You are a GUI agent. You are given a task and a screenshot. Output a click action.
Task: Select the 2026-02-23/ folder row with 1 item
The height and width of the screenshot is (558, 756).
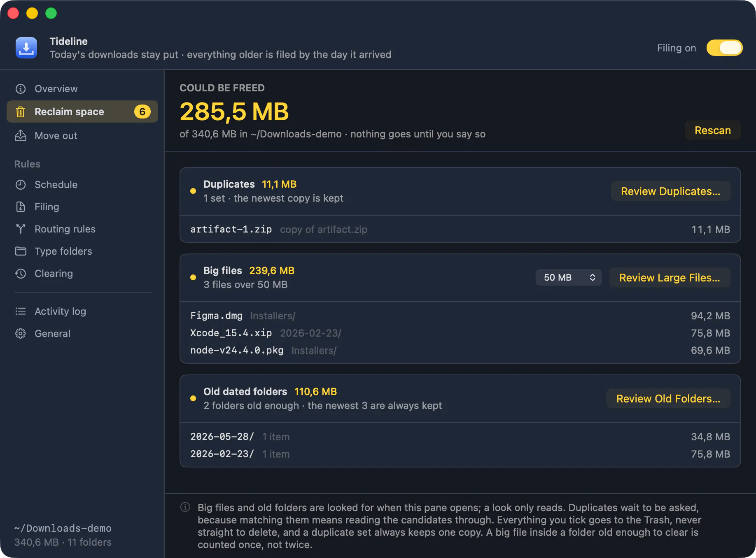point(460,454)
